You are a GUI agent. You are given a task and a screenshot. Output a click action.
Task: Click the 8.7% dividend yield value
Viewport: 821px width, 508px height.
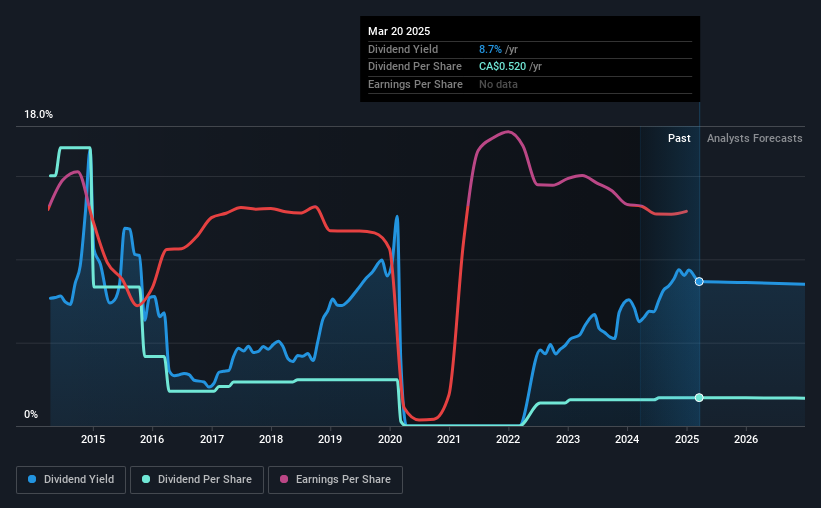click(490, 49)
